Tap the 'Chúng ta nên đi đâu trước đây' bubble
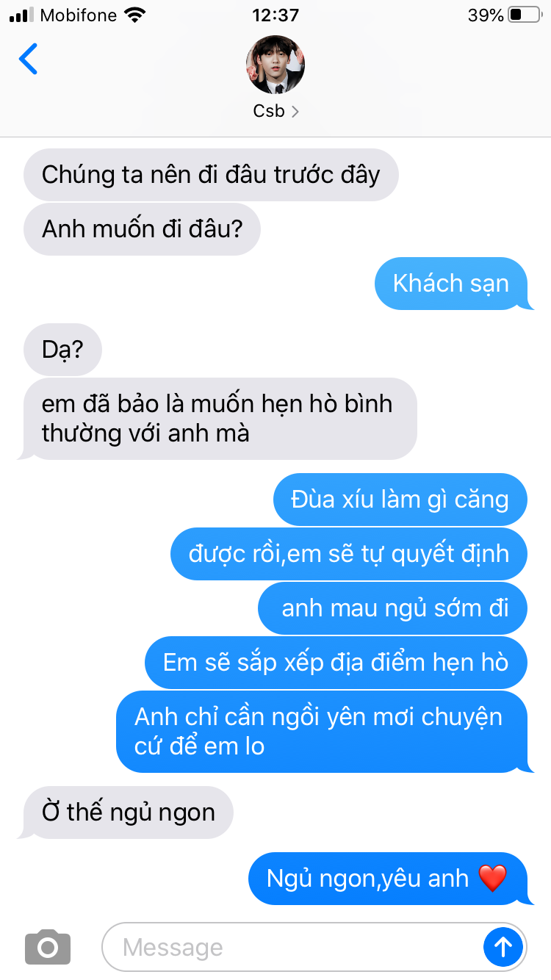This screenshot has width=551, height=980. point(211,175)
